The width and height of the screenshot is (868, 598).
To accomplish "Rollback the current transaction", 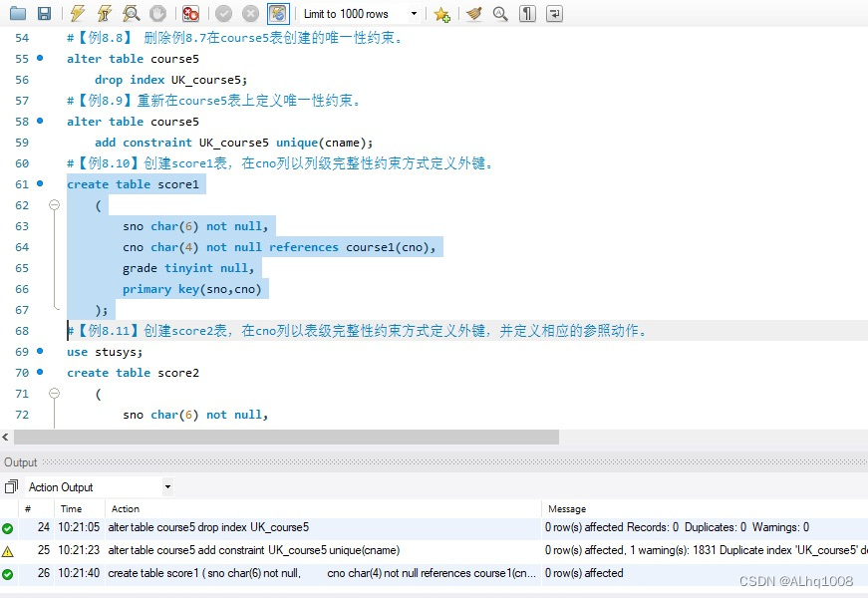I will point(250,13).
